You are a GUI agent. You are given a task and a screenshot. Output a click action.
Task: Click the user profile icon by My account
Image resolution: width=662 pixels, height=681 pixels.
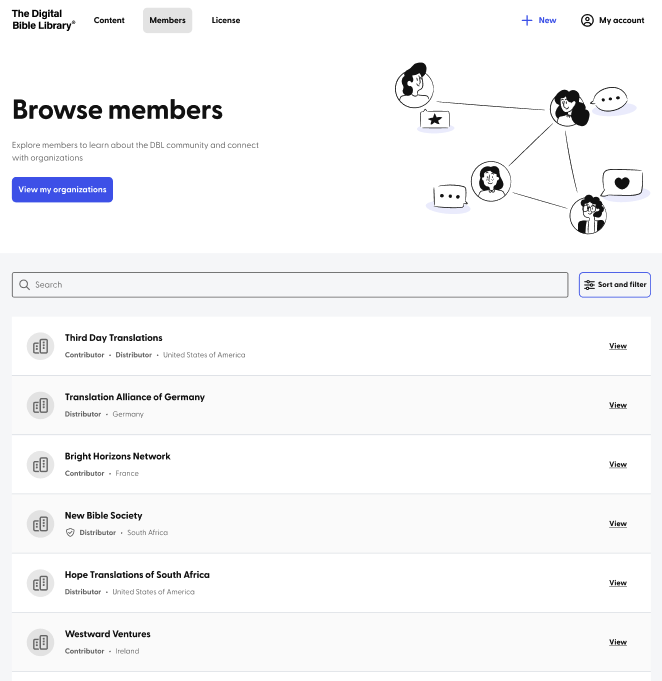coord(587,20)
